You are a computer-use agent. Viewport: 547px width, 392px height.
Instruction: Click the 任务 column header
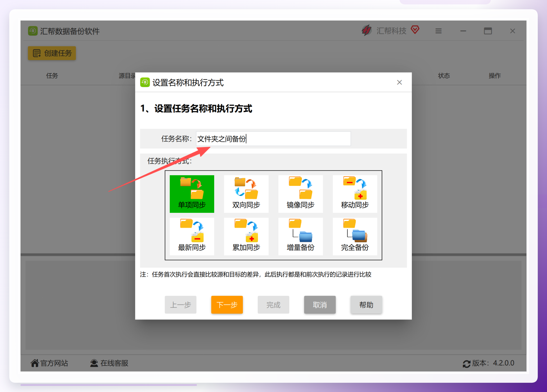(52, 76)
